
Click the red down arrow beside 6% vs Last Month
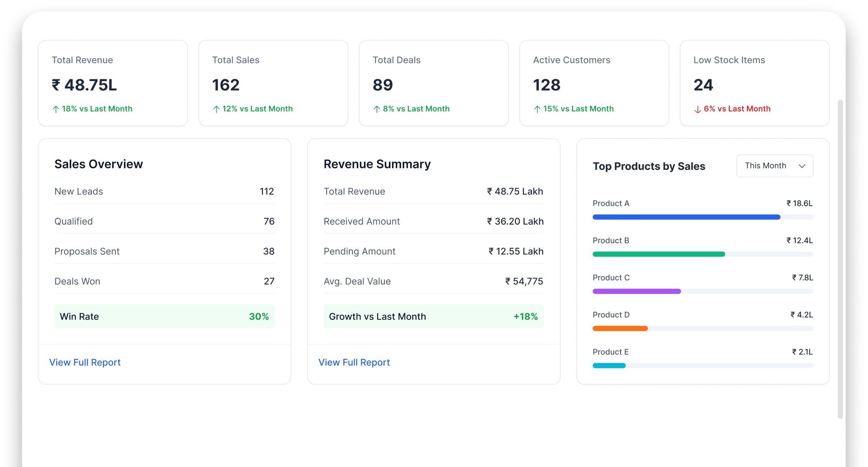click(x=698, y=109)
